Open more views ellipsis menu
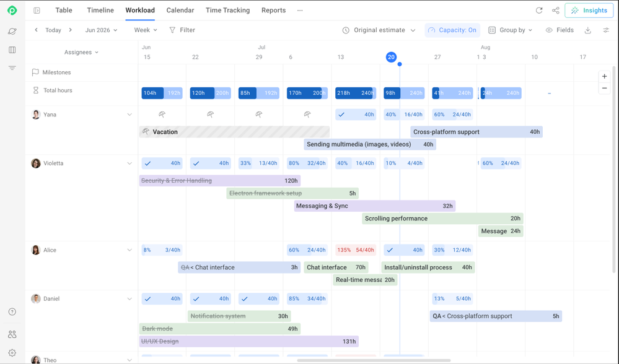Viewport: 619px width, 364px height. coord(300,11)
